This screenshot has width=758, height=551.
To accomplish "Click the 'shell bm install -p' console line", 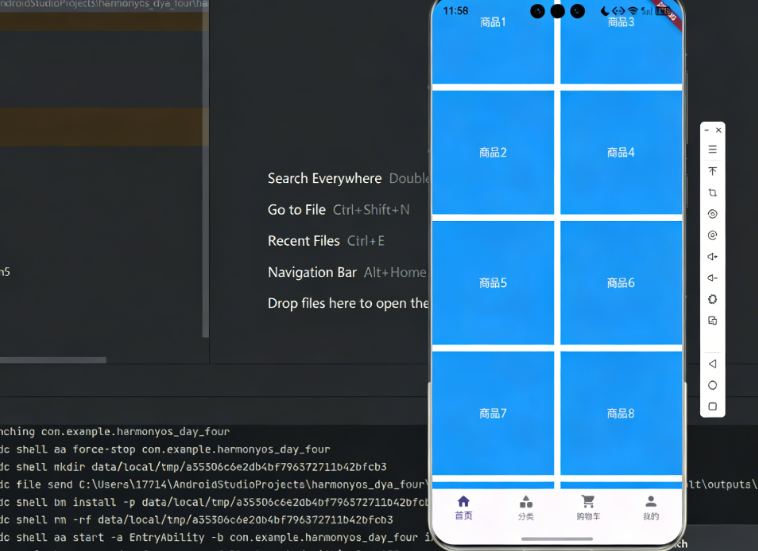I will [x=213, y=502].
